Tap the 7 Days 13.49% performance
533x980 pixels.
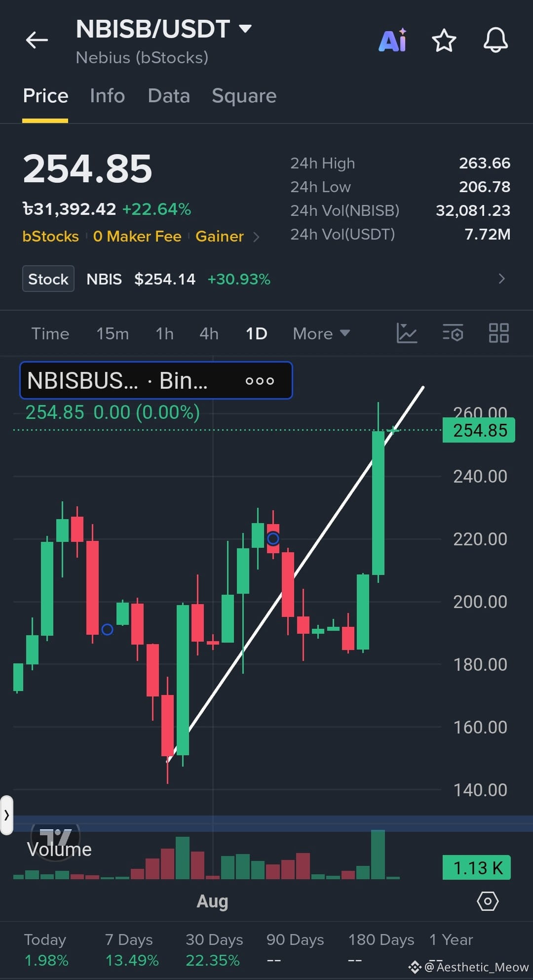pyautogui.click(x=131, y=950)
